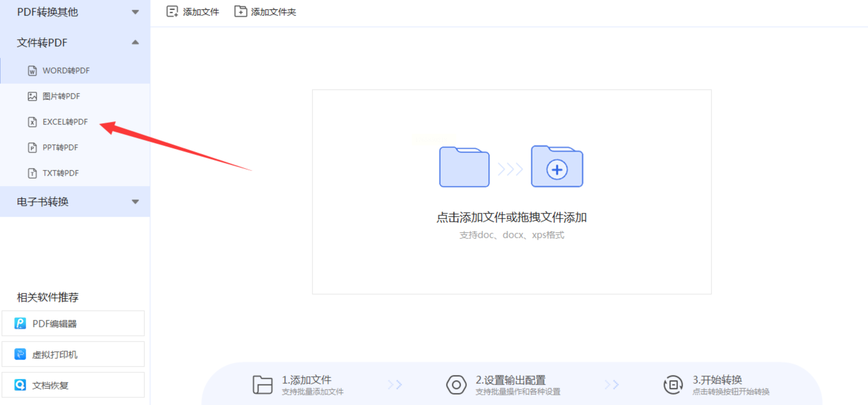Click the WORD转PDF document icon
This screenshot has width=868, height=405.
coord(32,71)
